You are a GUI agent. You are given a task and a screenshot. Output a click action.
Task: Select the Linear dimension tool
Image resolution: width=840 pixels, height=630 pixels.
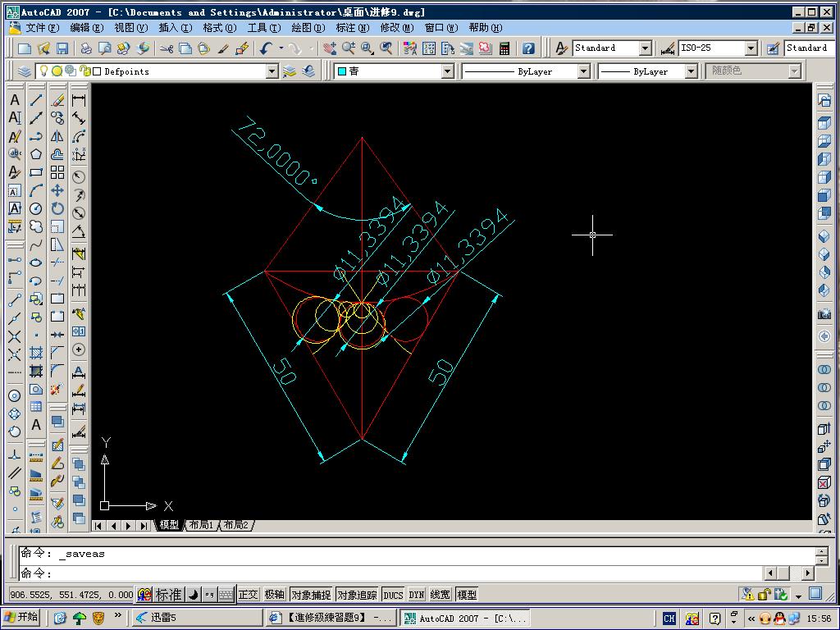(x=79, y=99)
